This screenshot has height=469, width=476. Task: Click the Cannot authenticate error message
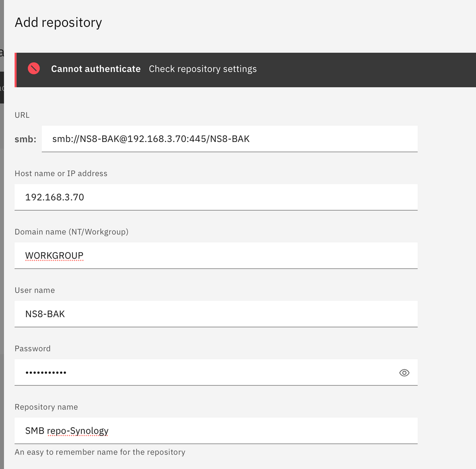95,69
